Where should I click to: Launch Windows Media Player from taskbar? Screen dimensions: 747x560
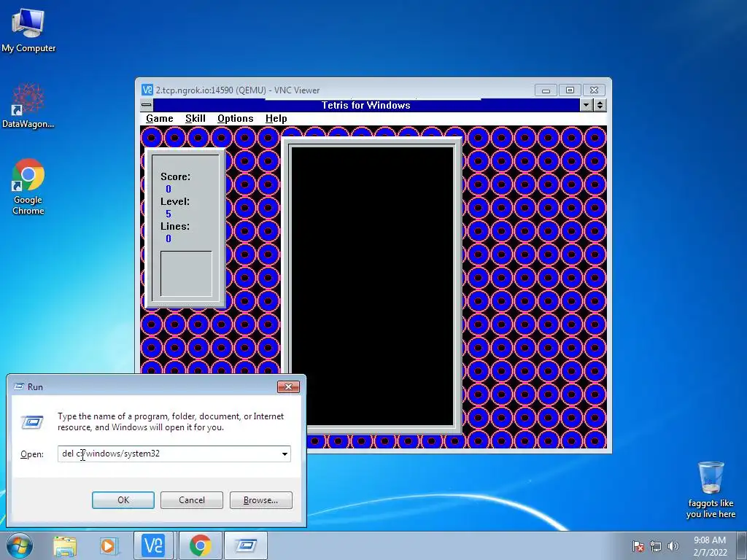pyautogui.click(x=108, y=545)
